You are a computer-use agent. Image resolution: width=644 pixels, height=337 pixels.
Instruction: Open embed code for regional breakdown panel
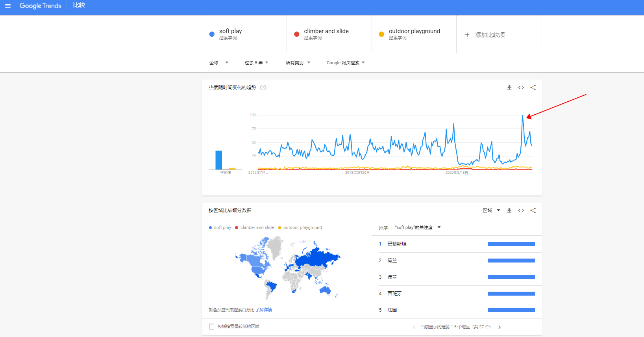[521, 210]
